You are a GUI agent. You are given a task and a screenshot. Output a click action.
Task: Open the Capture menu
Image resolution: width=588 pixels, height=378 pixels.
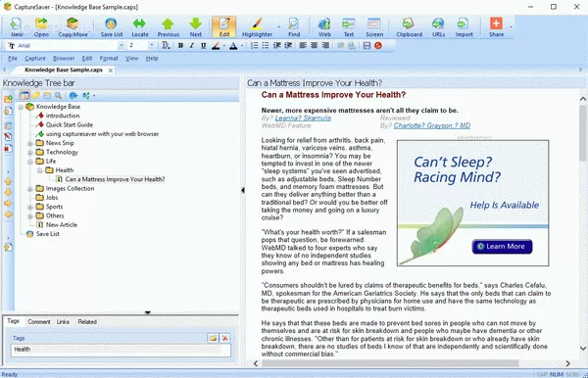point(35,59)
